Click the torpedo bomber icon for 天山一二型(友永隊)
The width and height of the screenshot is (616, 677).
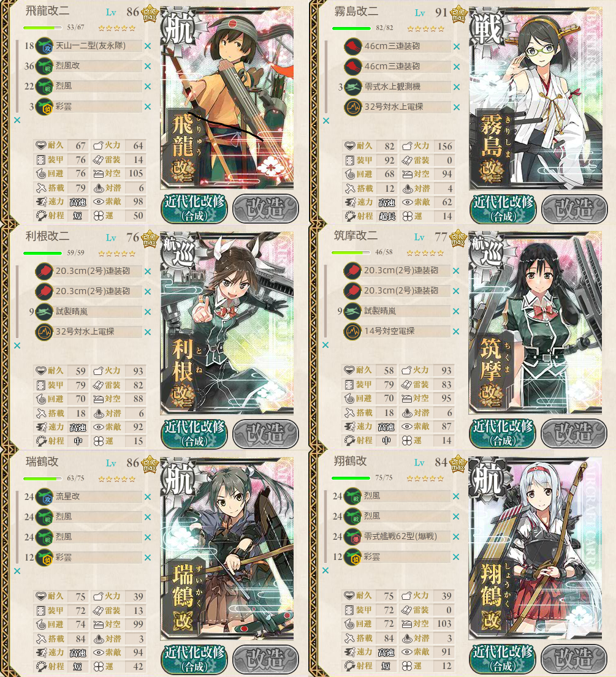point(44,46)
